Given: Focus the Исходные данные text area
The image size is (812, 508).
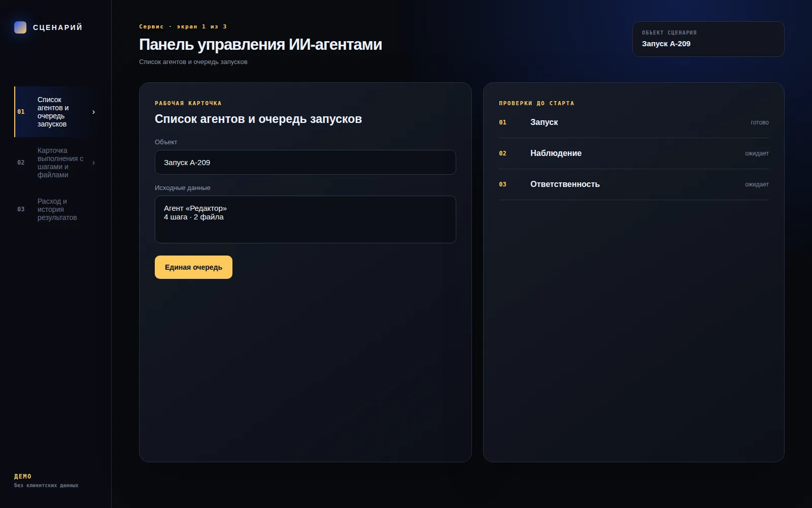Looking at the screenshot, I should (306, 219).
